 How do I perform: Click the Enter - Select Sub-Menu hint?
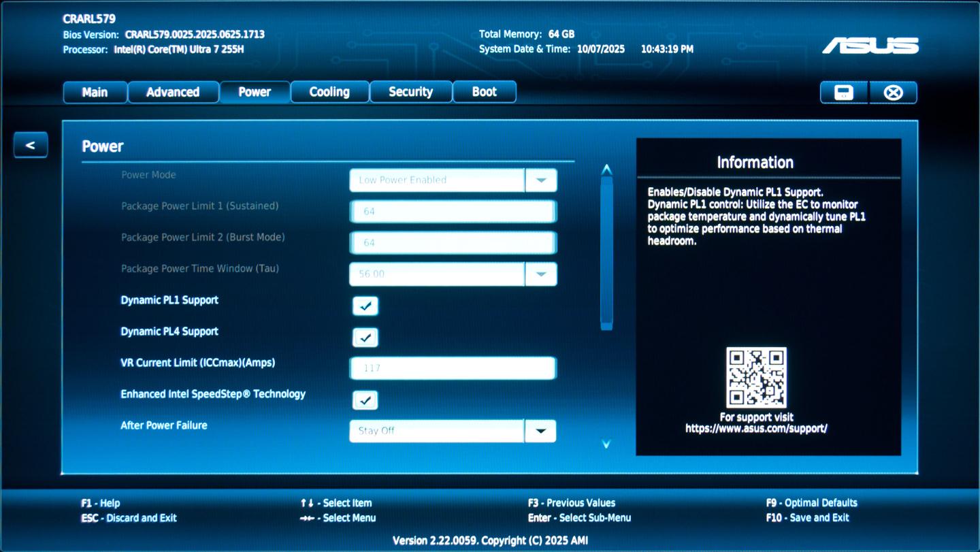[579, 518]
